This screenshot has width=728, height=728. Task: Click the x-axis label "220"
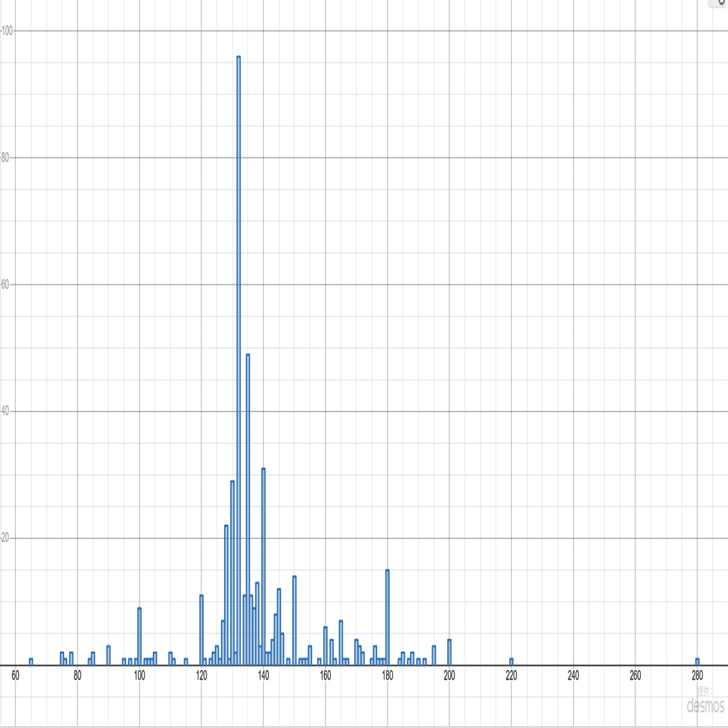511,676
